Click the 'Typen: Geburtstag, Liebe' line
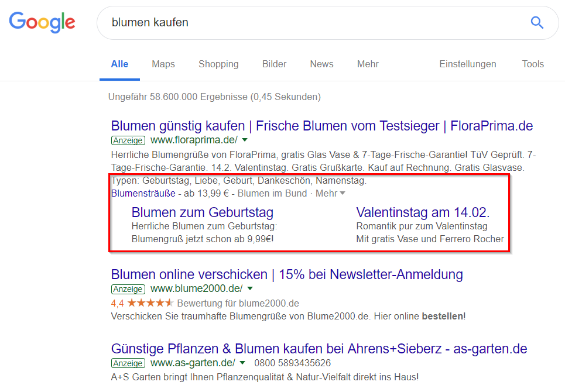The image size is (565, 392). tap(239, 180)
